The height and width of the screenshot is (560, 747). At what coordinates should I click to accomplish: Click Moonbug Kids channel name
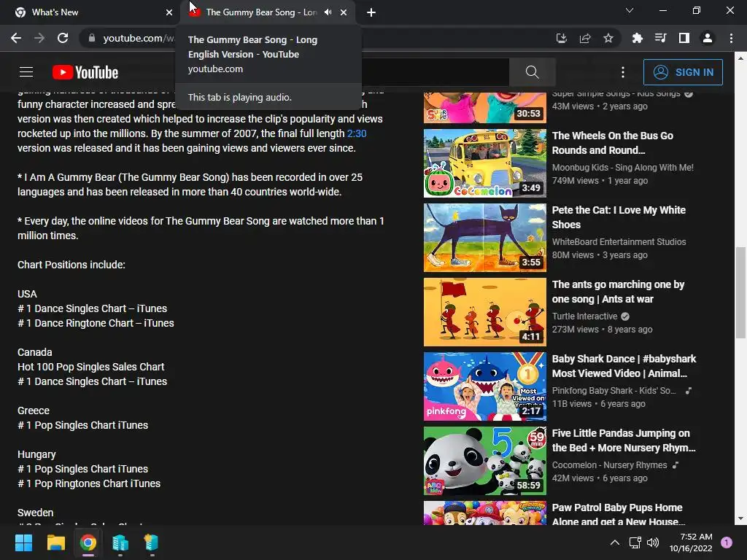coord(622,168)
